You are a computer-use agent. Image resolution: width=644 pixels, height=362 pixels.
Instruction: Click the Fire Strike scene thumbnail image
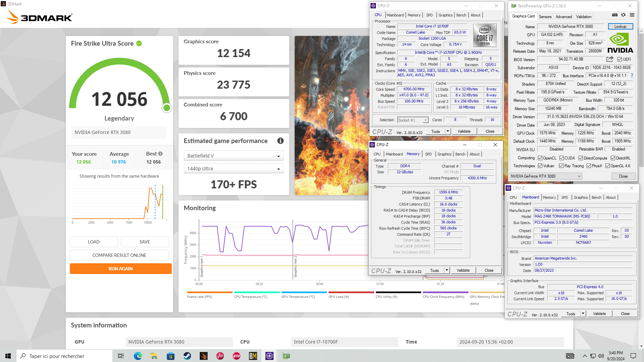332,116
